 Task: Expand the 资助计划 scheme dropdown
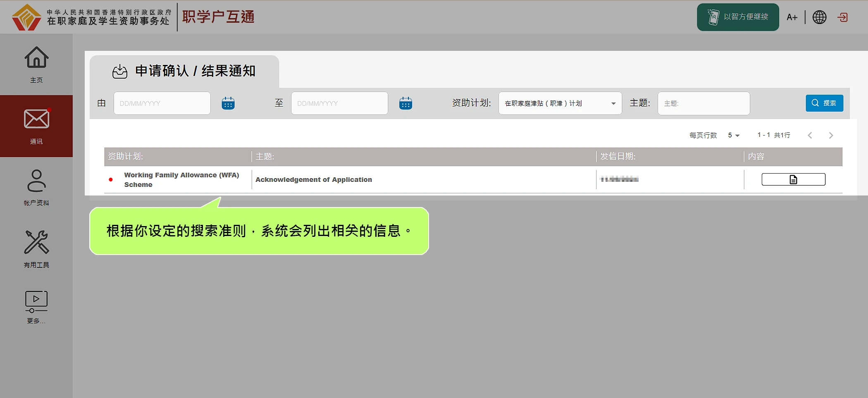pos(560,103)
